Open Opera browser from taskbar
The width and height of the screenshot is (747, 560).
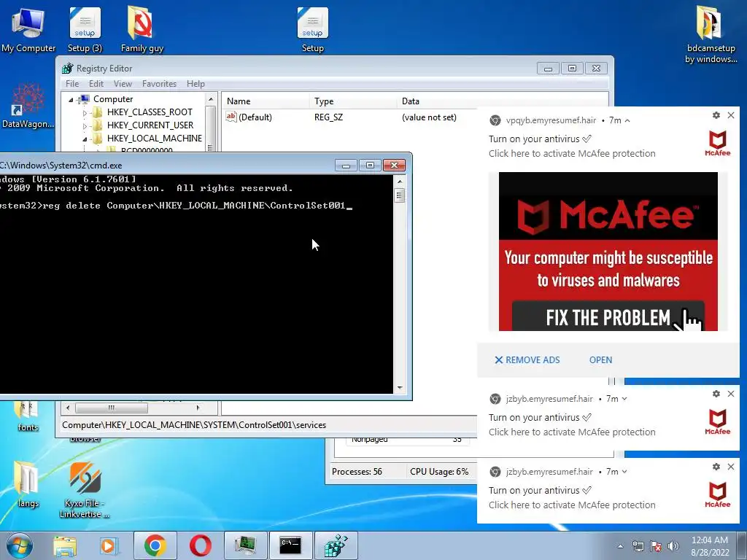pyautogui.click(x=200, y=545)
